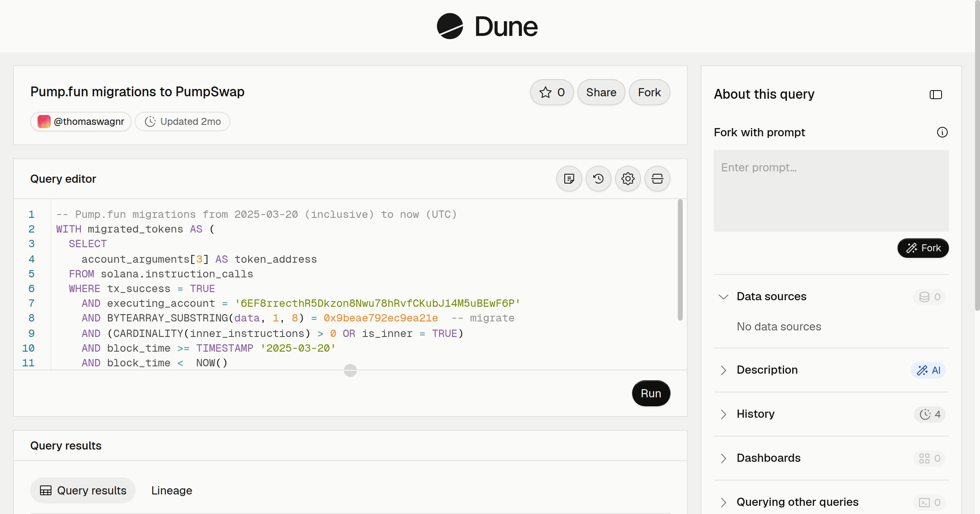Generate description with AI badge
Screen dimensions: 980x514
[928, 370]
